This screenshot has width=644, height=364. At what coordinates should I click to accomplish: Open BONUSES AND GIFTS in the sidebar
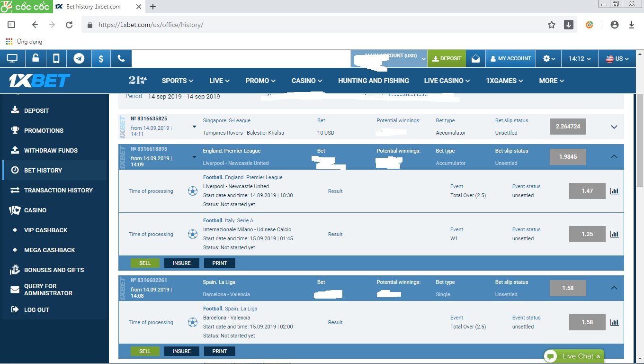click(54, 270)
